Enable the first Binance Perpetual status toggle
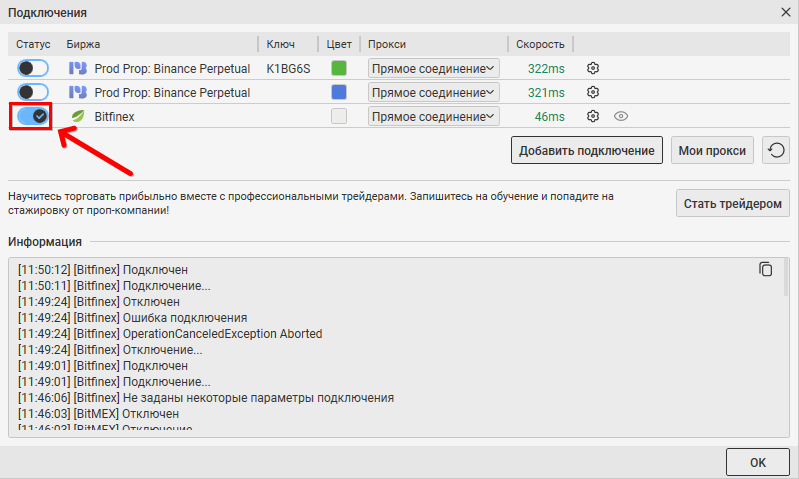799x479 pixels. pyautogui.click(x=33, y=68)
